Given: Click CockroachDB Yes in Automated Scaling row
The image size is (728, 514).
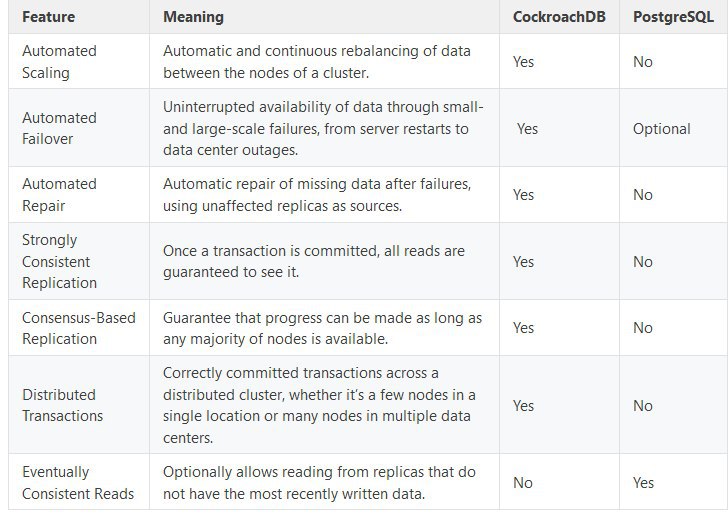Looking at the screenshot, I should [523, 62].
